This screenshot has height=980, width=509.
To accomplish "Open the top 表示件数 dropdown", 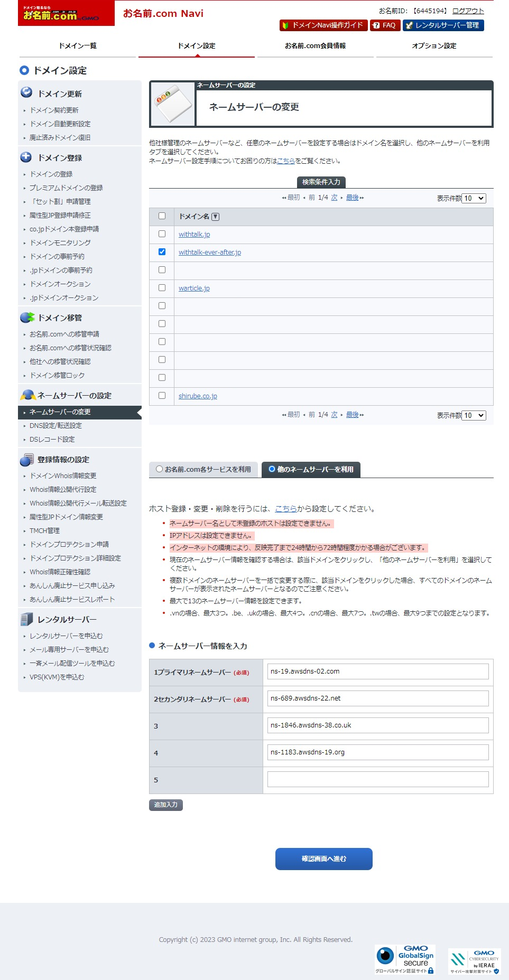I will point(474,199).
